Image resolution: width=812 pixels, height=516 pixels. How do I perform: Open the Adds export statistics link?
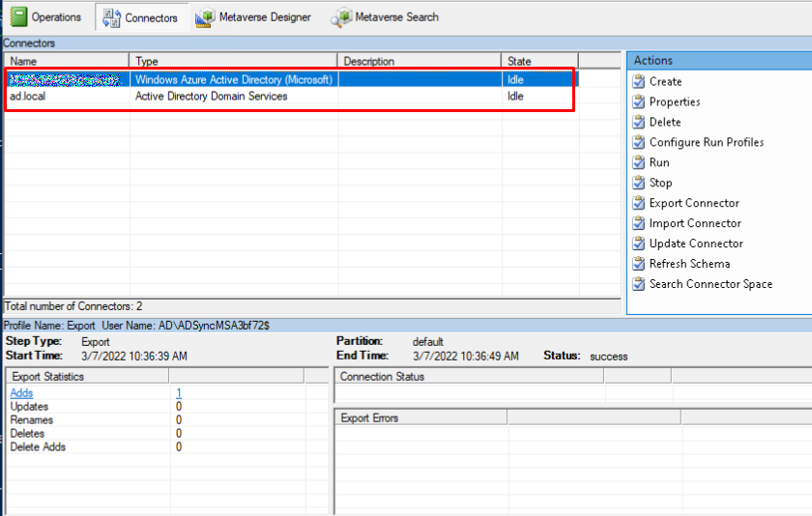21,393
